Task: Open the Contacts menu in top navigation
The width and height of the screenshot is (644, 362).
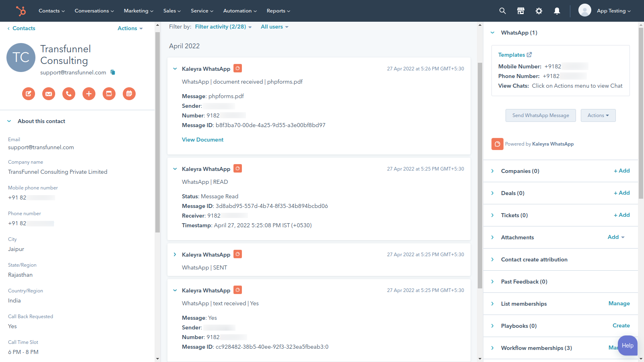Action: coord(52,11)
